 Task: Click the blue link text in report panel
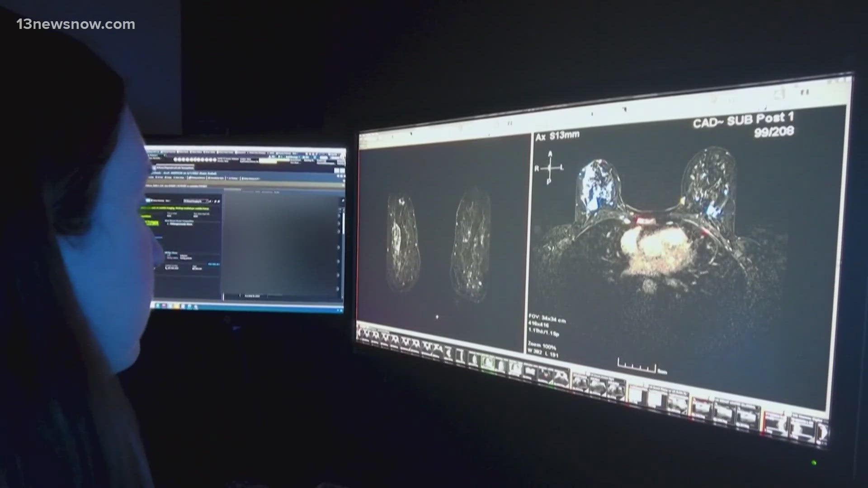coord(213,264)
